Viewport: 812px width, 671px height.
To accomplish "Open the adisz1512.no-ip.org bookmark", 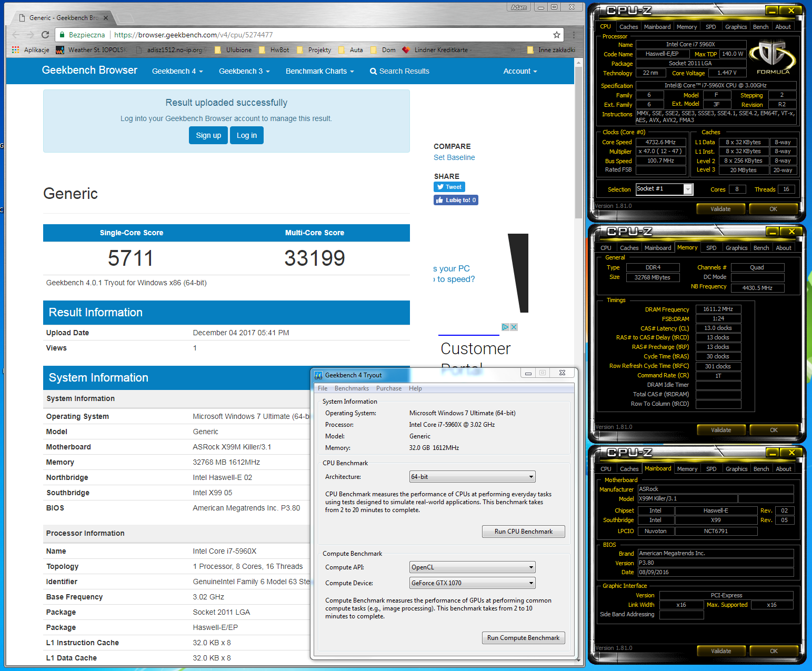I will [x=169, y=50].
